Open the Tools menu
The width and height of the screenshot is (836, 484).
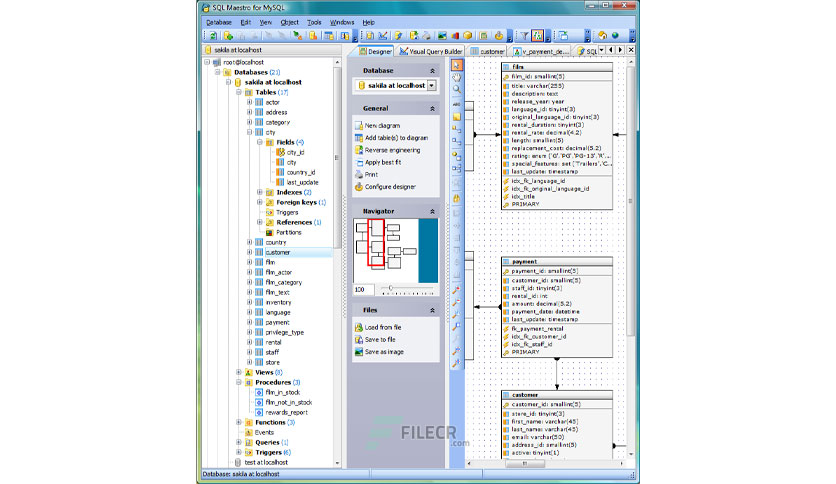(x=314, y=22)
